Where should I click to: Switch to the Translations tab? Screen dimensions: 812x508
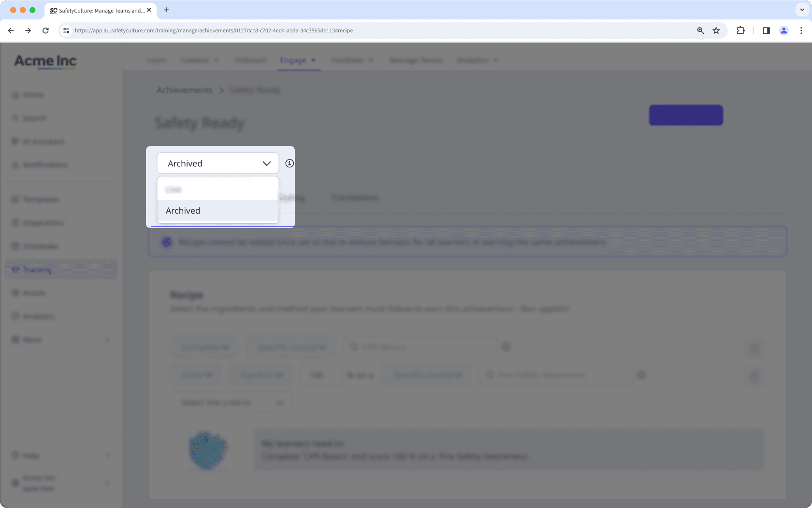(354, 197)
